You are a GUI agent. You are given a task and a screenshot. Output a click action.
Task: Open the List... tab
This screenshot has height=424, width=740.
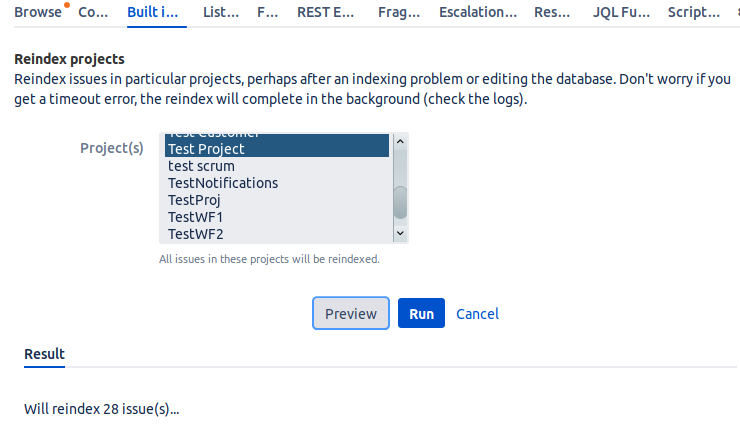(x=220, y=13)
